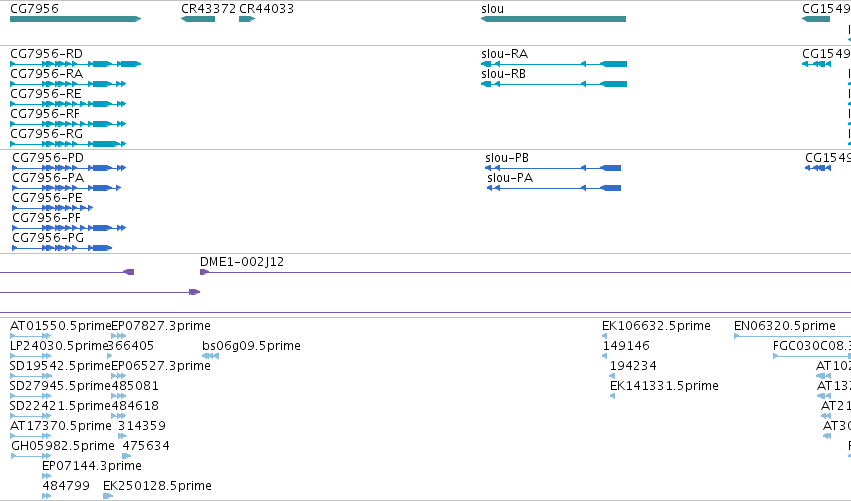Viewport: 851px width, 501px height.
Task: Select CG7956-PG protein label
Action: 48,238
